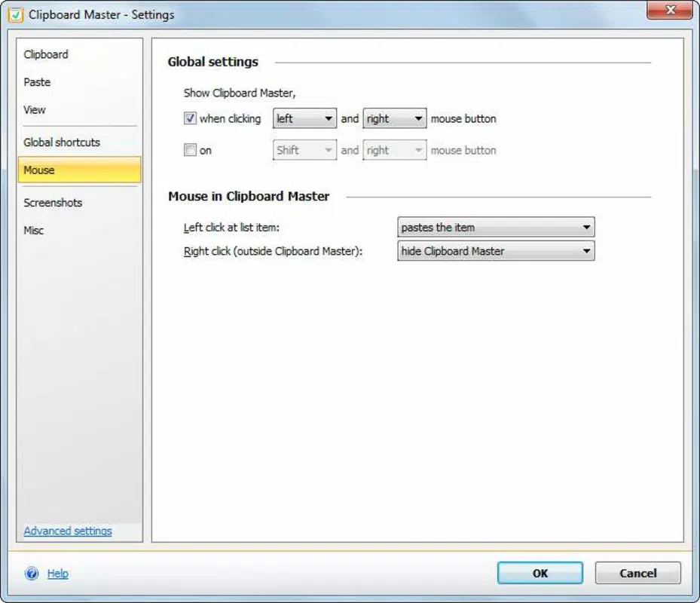This screenshot has width=700, height=603.
Task: Click the Cancel button
Action: point(638,573)
